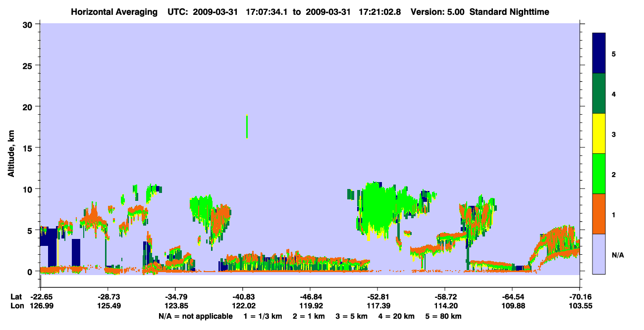Click the '1 = 1/3 km' legend entry

coord(264,316)
